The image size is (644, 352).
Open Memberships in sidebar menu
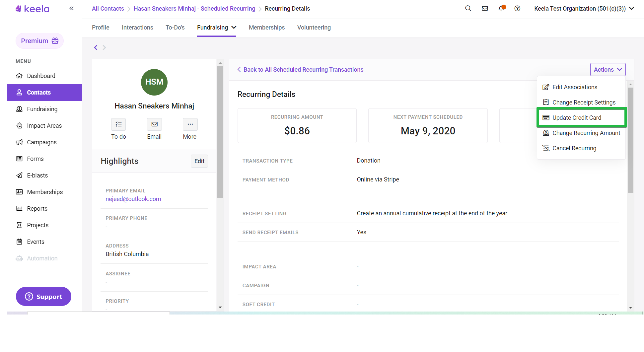[x=44, y=192]
